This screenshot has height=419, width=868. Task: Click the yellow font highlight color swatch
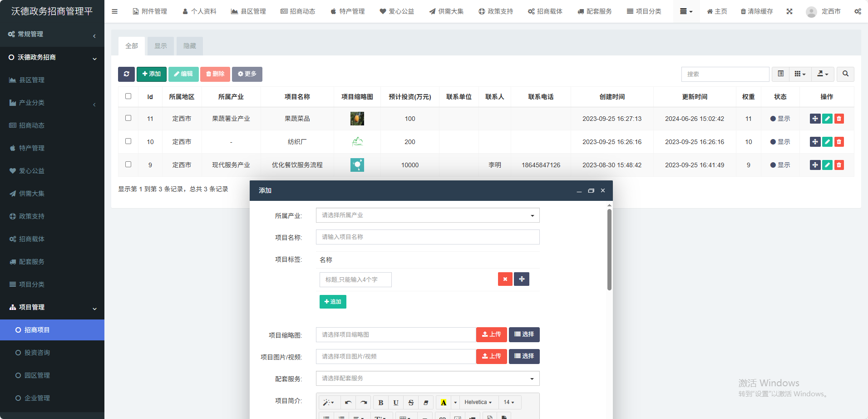[444, 403]
